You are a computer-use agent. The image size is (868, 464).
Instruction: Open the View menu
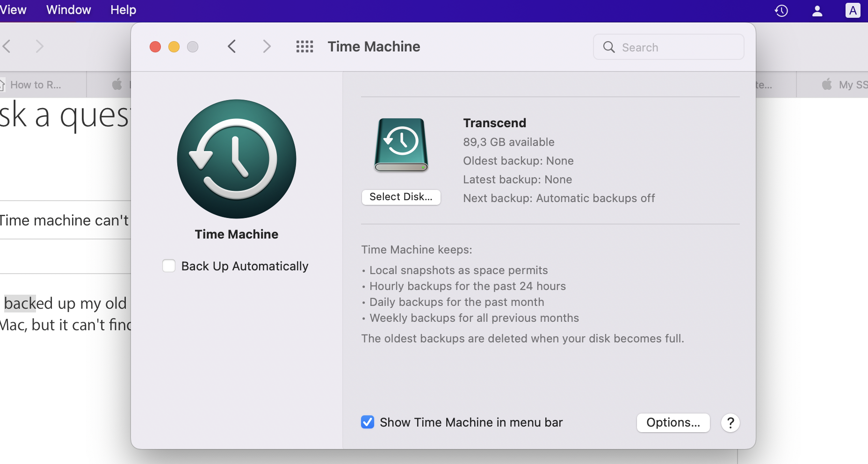pyautogui.click(x=13, y=10)
